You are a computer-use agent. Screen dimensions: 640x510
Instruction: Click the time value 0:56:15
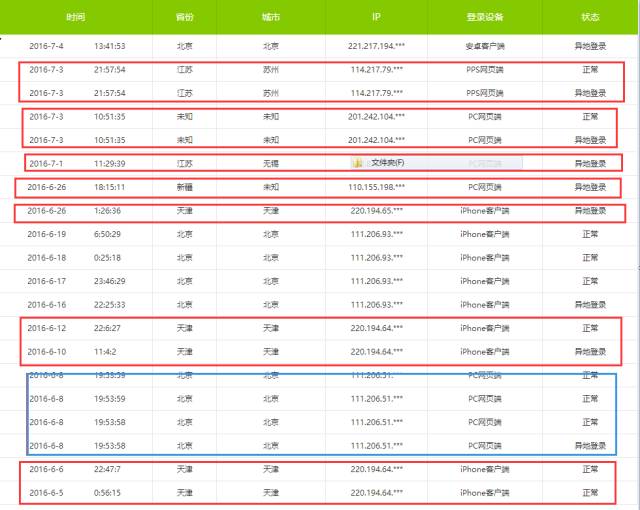click(x=107, y=493)
